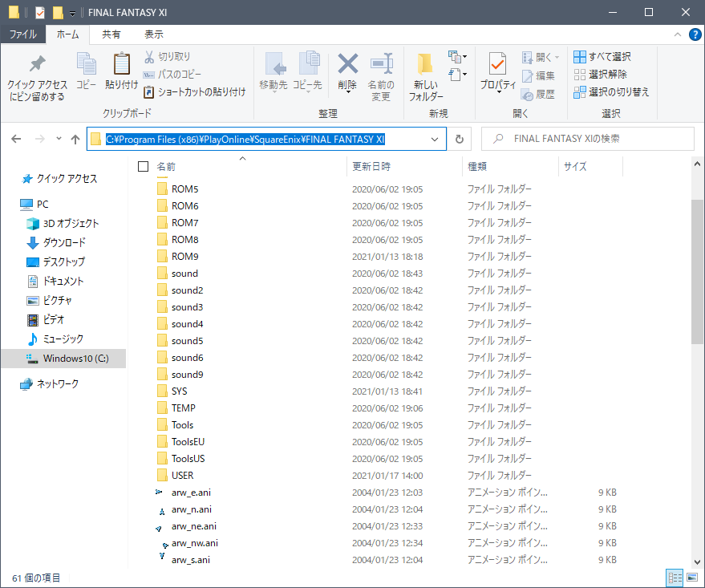Open the easy access dropdown in 新規 group

pos(457,75)
